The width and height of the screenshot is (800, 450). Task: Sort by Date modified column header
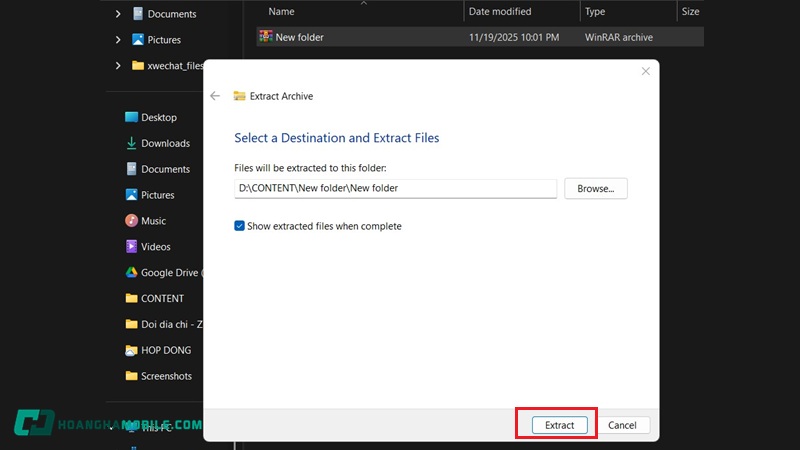500,12
